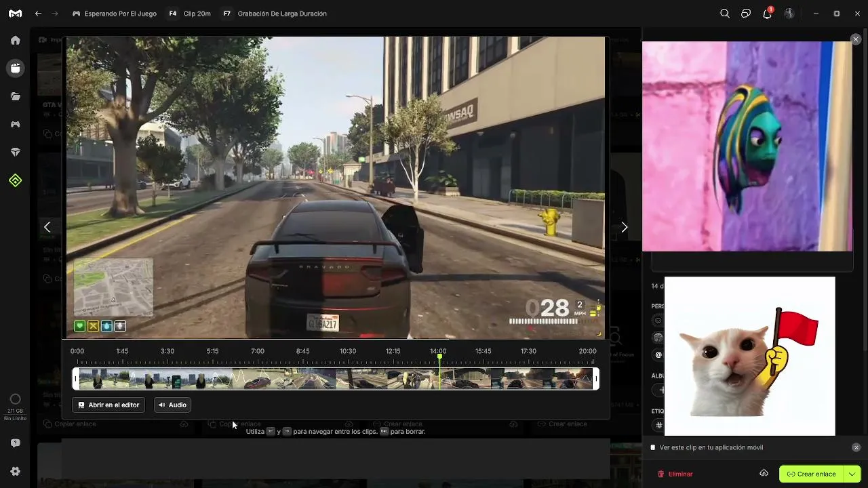Click the F4 Clip 20m shortcut

[x=189, y=14]
